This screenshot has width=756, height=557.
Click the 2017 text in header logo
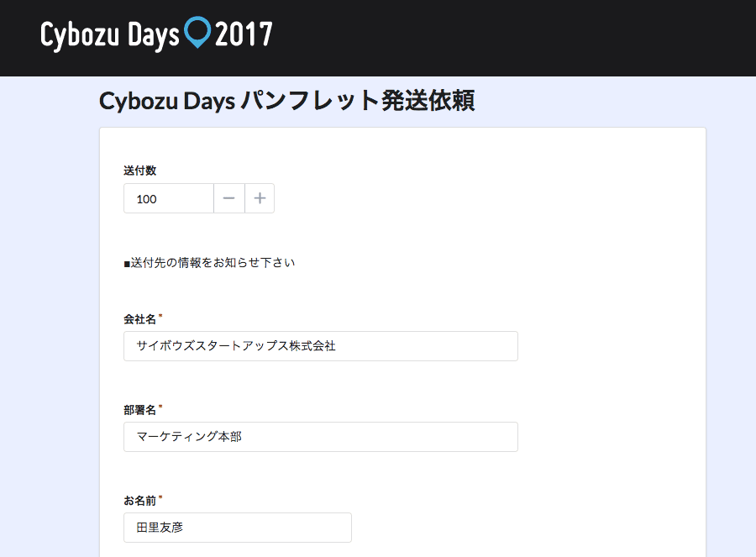point(244,34)
